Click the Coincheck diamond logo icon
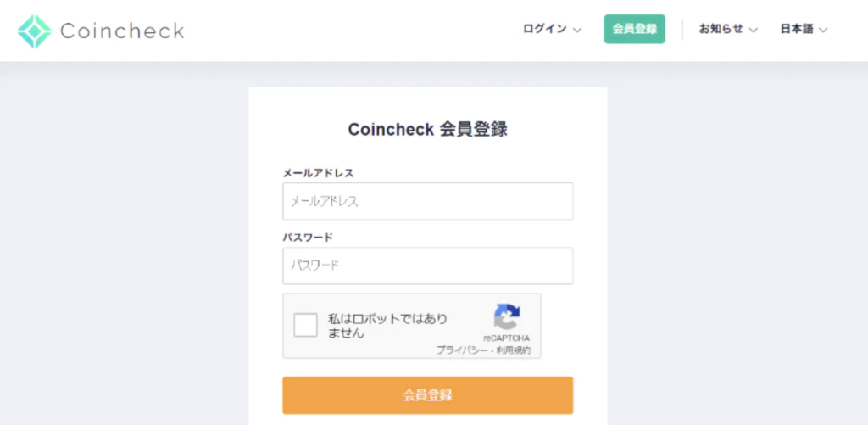Screen dimensions: 868x425 pyautogui.click(x=34, y=31)
